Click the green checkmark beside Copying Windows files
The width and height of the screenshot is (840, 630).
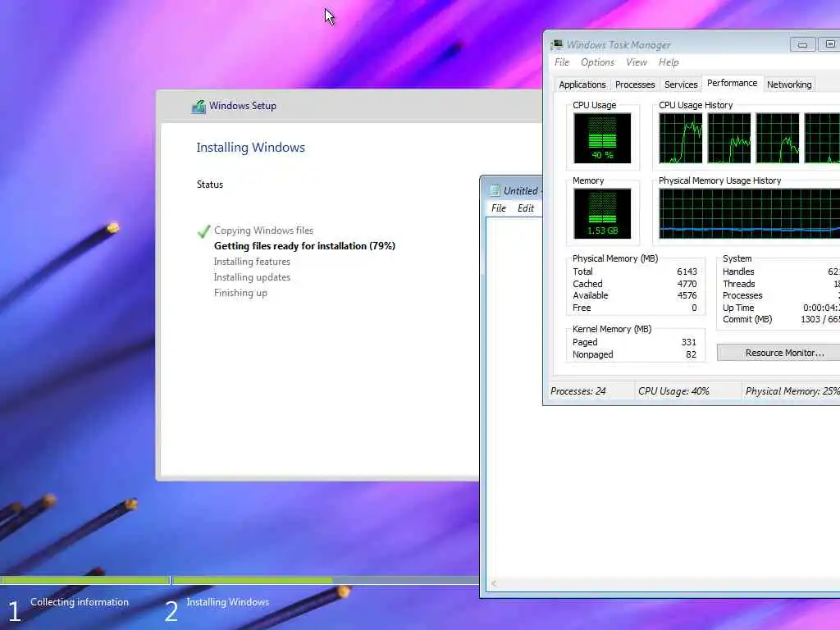(203, 231)
